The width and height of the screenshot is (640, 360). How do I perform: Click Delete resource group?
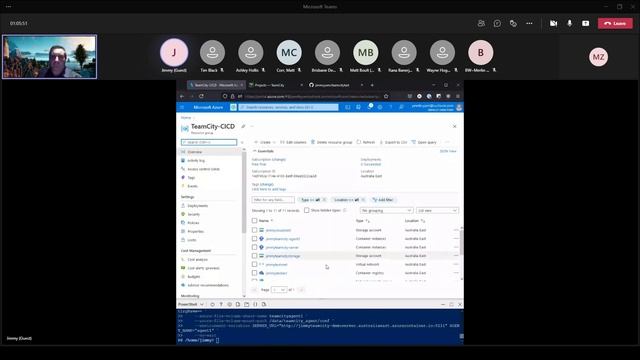(x=331, y=142)
